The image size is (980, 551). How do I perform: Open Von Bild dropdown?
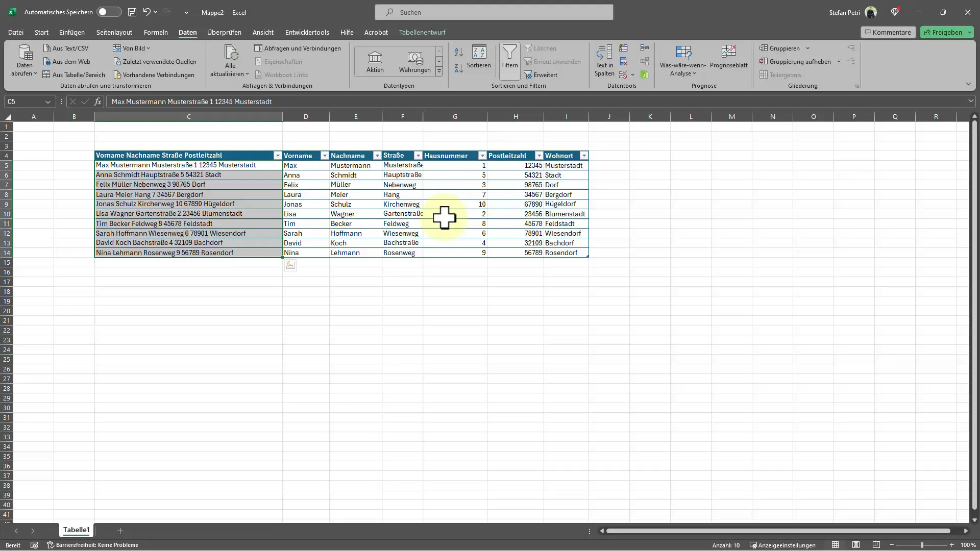click(132, 48)
